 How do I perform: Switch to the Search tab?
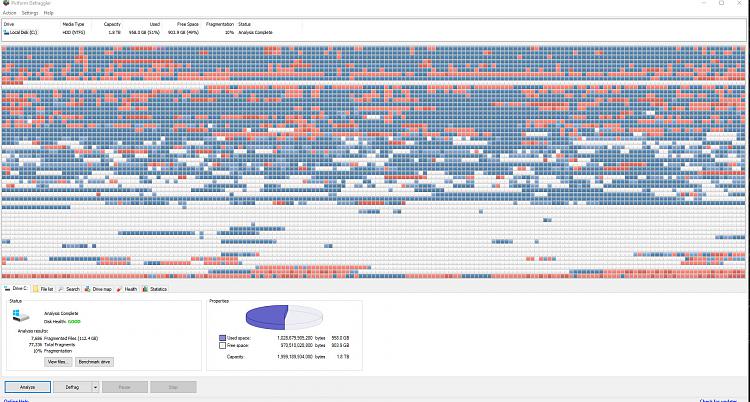pyautogui.click(x=69, y=289)
